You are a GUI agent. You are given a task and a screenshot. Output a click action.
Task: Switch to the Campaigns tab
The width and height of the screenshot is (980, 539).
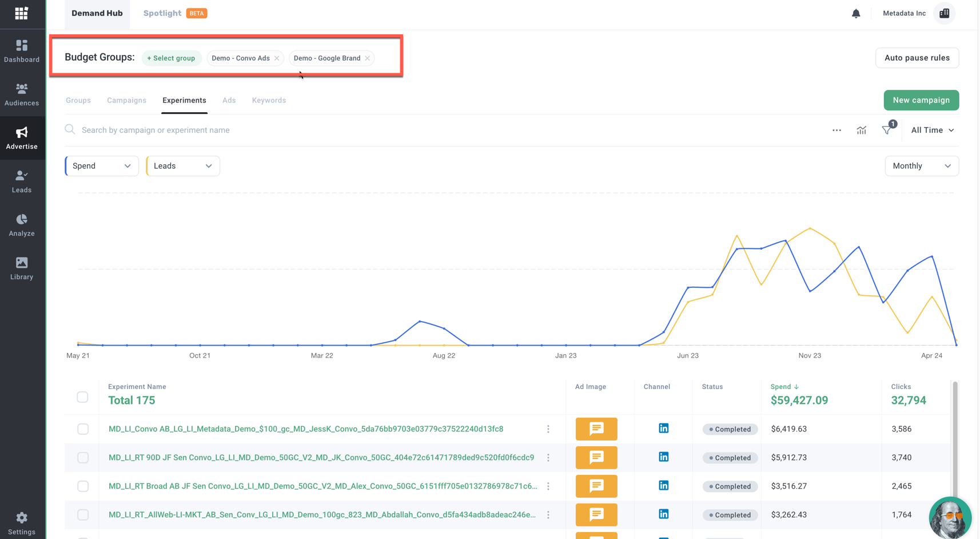tap(126, 101)
